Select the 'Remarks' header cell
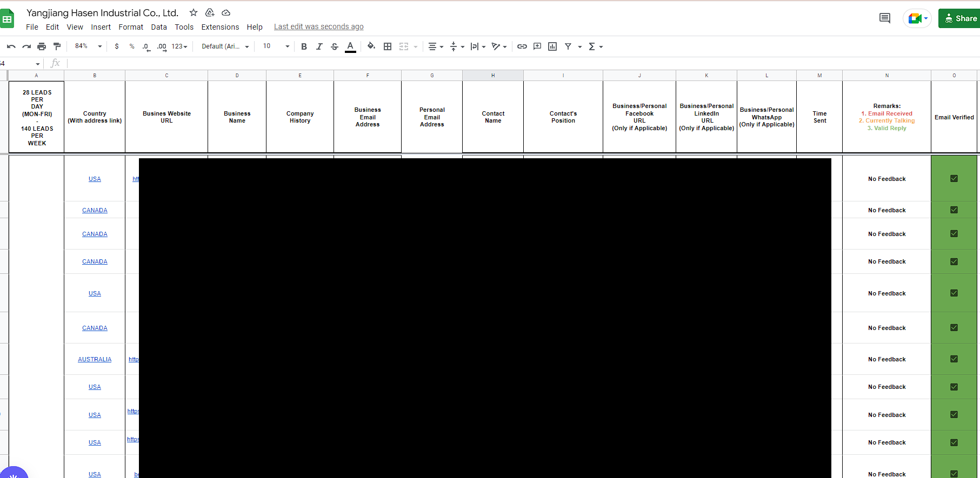980x478 pixels. [x=886, y=117]
